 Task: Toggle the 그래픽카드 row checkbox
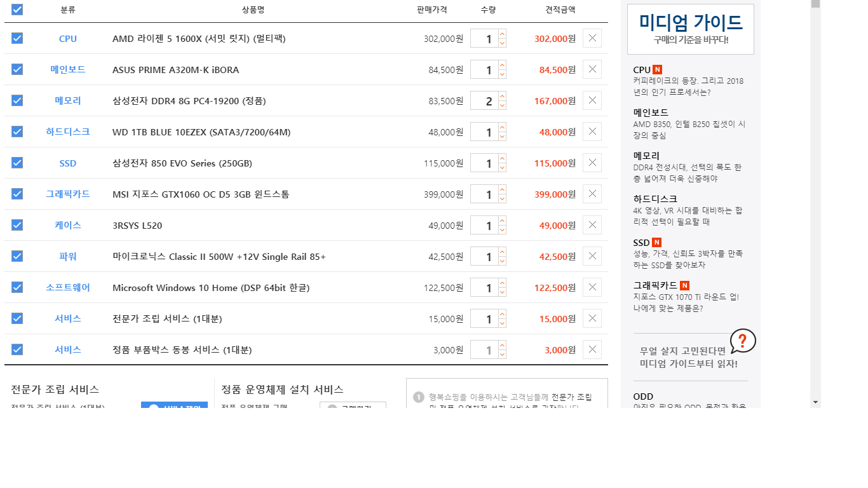point(17,194)
